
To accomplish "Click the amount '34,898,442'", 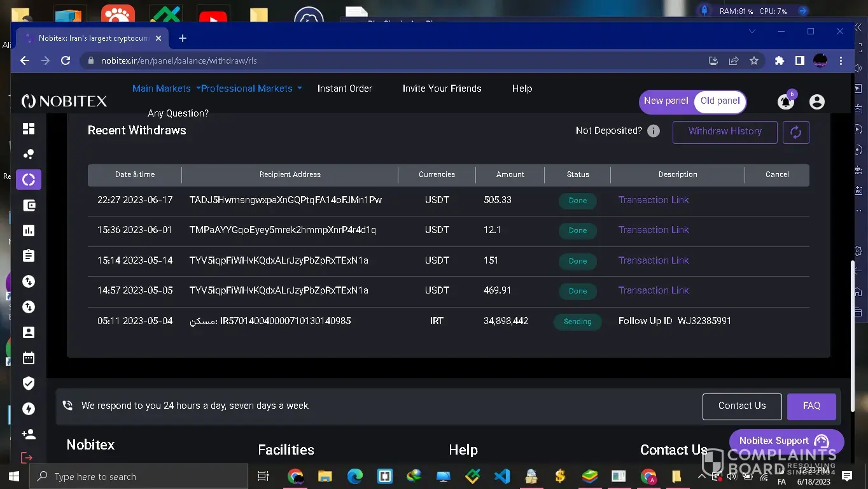I will click(x=506, y=321).
